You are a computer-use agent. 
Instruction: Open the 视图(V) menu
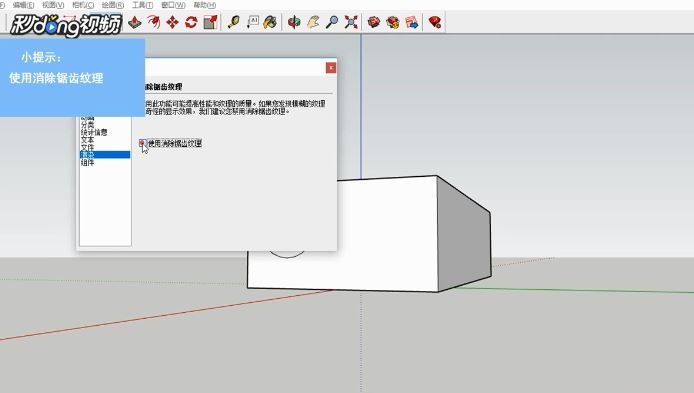(x=53, y=5)
